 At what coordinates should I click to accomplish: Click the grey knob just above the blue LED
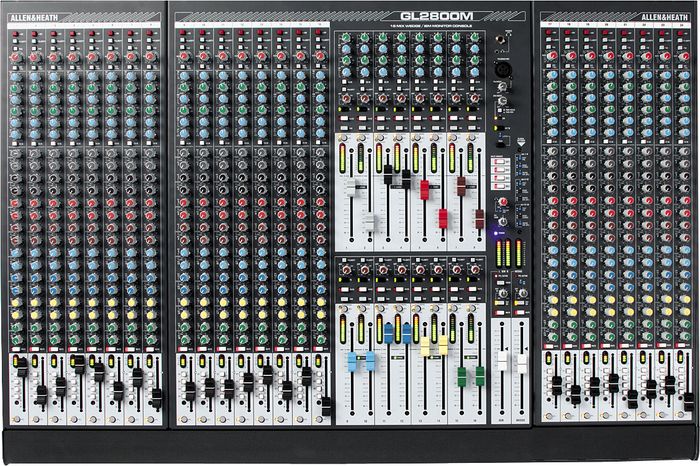(x=503, y=221)
